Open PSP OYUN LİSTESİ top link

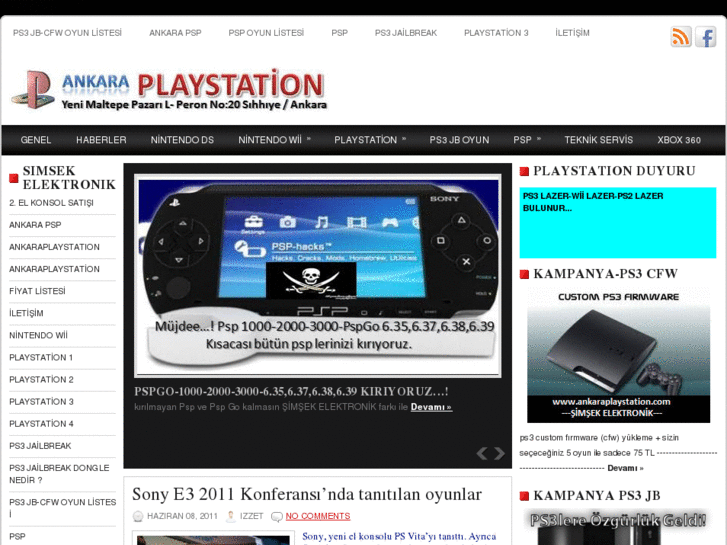266,33
